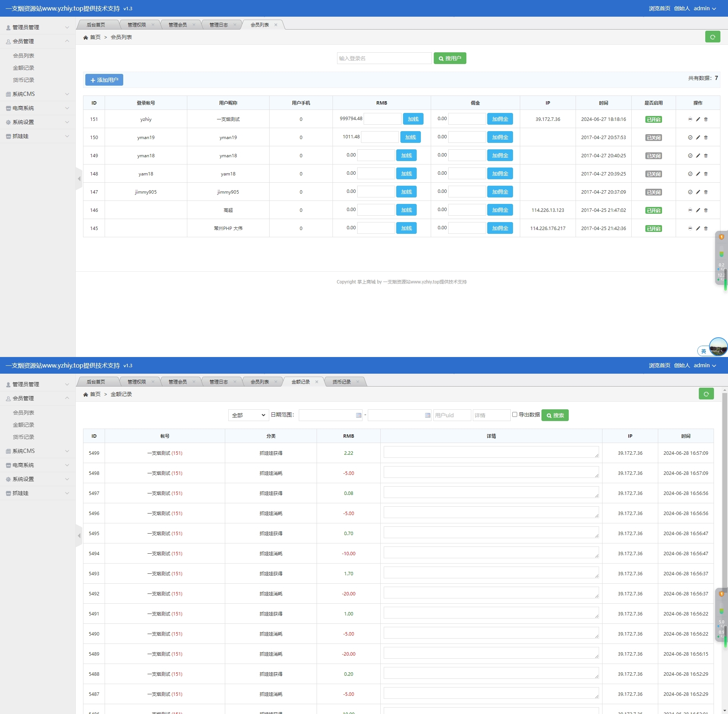Viewport: 728px width, 714px height.
Task: Focus the 详情 filter input field
Action: [491, 415]
